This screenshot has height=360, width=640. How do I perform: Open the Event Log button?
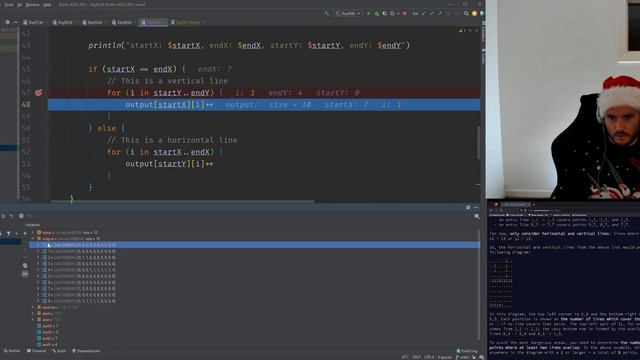point(467,351)
